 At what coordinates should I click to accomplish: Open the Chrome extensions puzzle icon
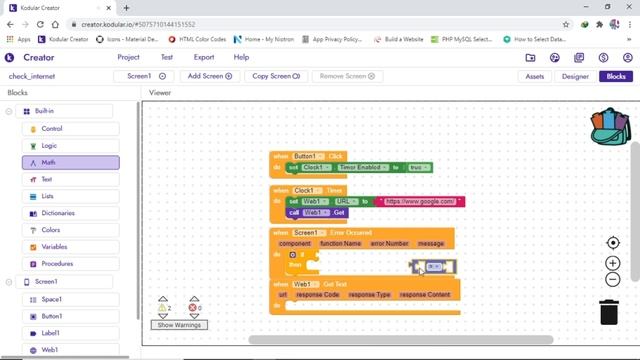(x=599, y=24)
